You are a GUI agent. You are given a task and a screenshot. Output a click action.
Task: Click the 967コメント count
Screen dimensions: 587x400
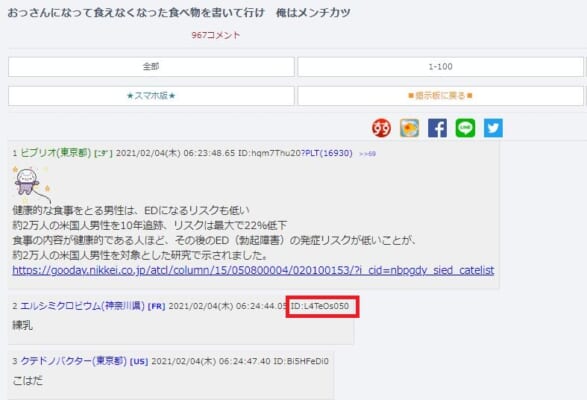[216, 35]
